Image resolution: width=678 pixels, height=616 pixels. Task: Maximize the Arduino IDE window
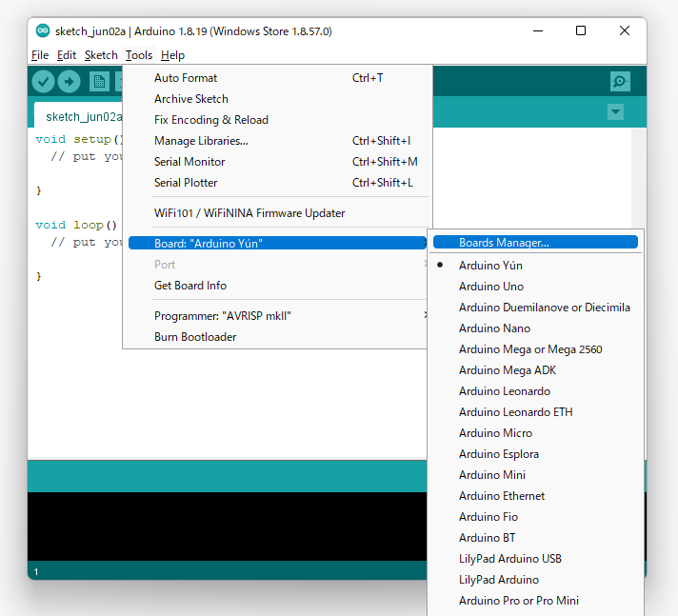[581, 30]
